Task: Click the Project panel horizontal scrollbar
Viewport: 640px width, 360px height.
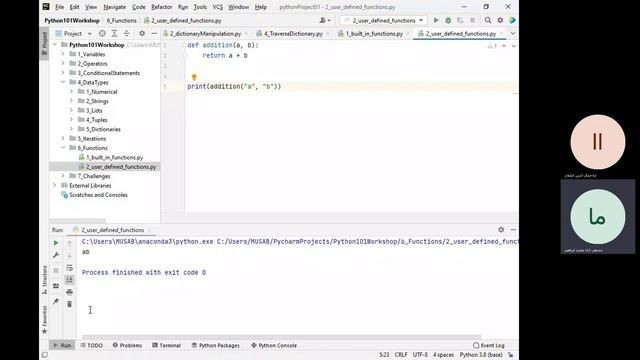Action: coord(78,220)
